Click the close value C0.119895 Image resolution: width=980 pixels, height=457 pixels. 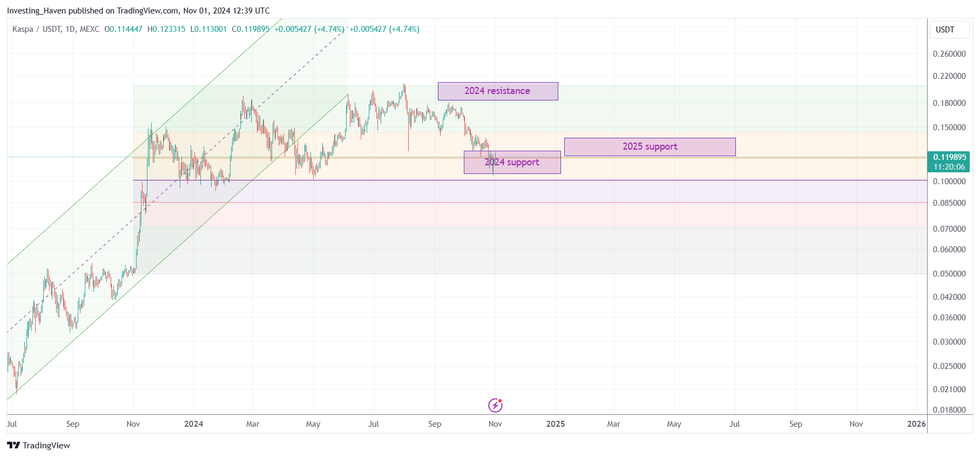pos(251,29)
